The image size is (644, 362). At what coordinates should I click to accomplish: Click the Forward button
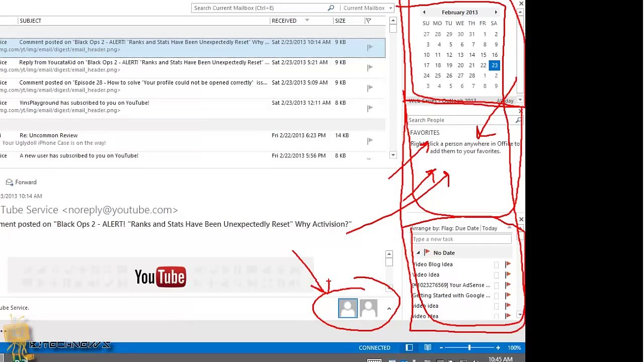(x=21, y=182)
